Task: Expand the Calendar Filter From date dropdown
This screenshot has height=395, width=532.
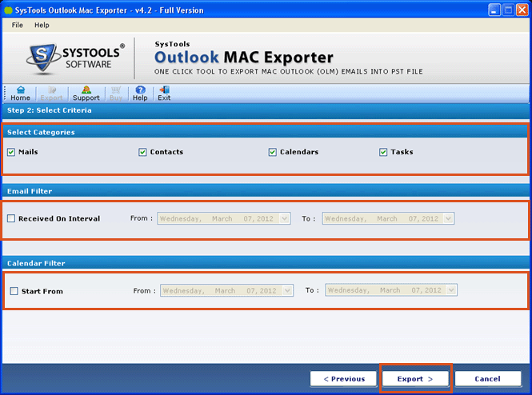Action: (287, 290)
